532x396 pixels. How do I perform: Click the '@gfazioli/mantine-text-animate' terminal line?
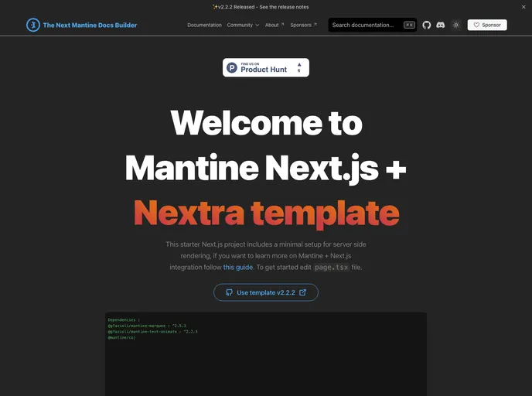152,332
